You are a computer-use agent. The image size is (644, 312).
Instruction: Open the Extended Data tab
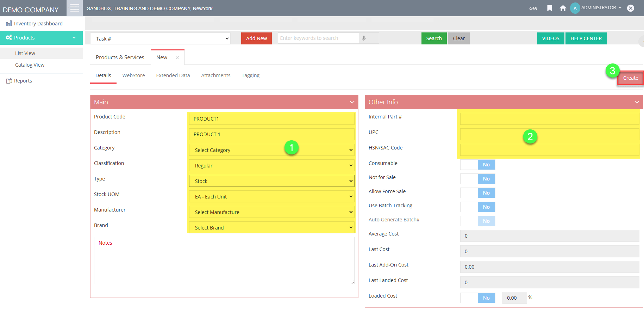pyautogui.click(x=173, y=75)
